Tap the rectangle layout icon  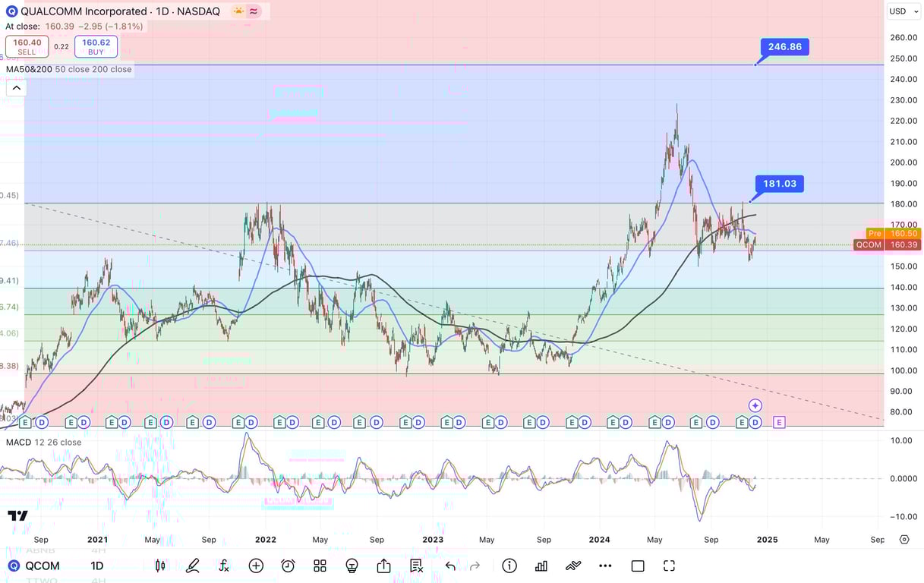638,566
